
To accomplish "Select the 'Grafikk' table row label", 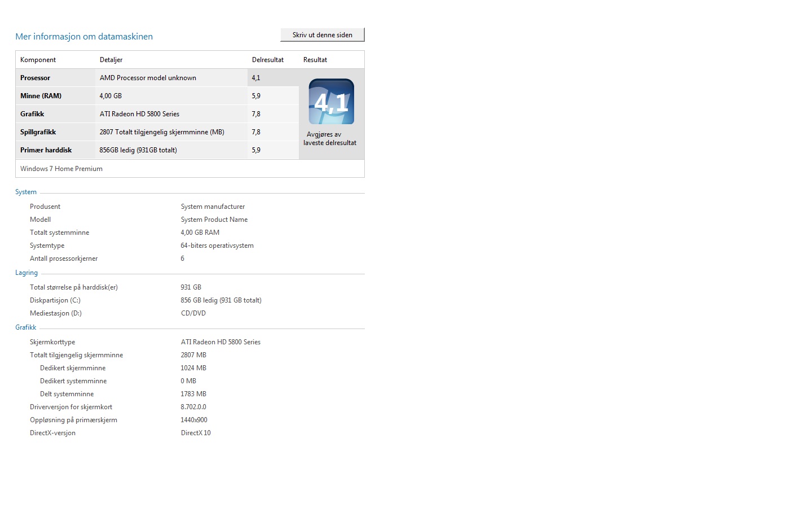I will 32,114.
